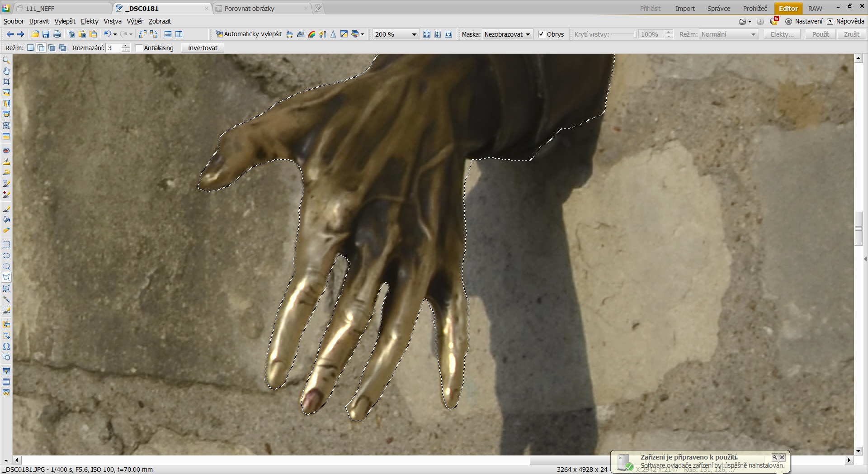Select the Red-eye removal tool
Image resolution: width=868 pixels, height=474 pixels.
[x=6, y=151]
